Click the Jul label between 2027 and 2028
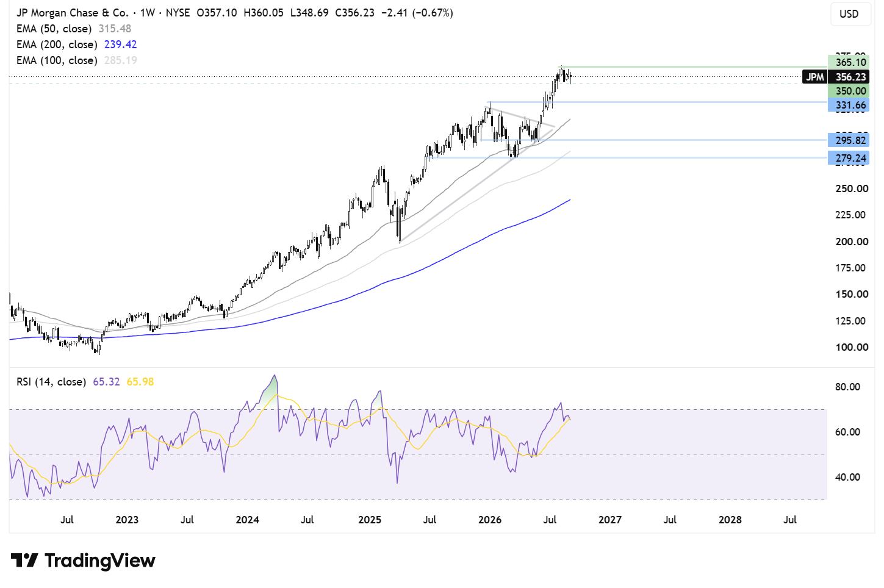Screen dimensions: 884x588 tap(670, 520)
